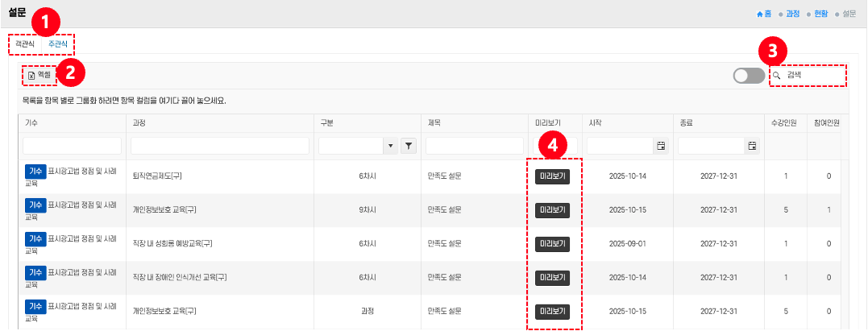
Task: Switch to the 주관식 tab
Action: (x=57, y=43)
